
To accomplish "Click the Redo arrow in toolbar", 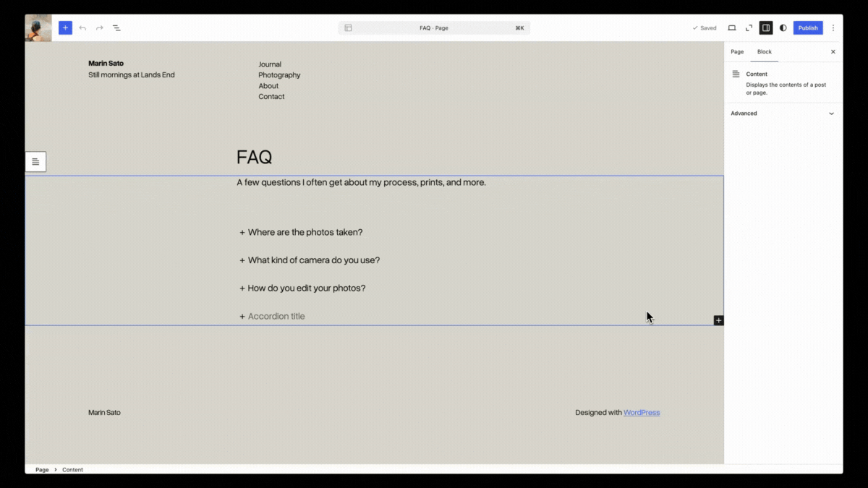I will point(100,28).
